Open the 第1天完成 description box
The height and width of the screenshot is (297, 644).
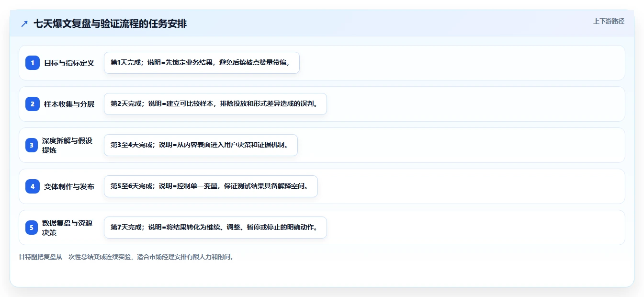coord(202,63)
